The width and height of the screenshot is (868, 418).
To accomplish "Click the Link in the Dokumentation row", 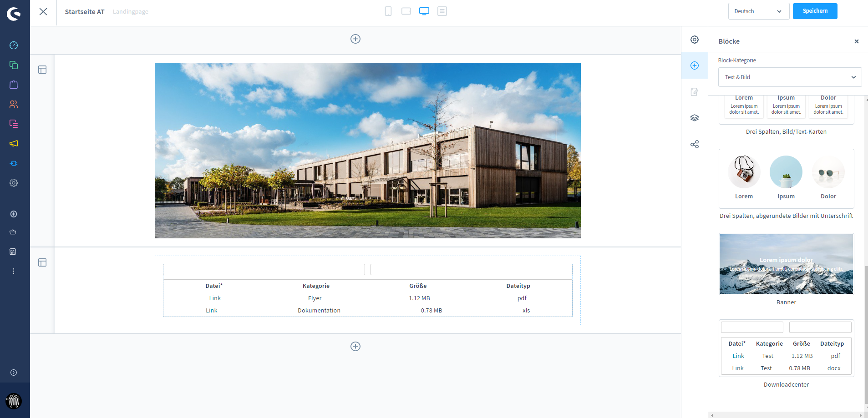I will tap(212, 311).
